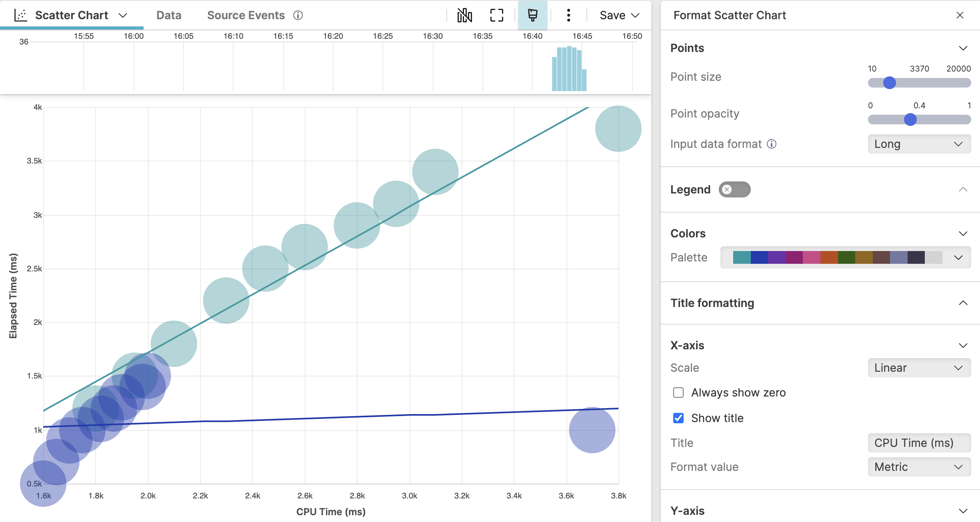Open the Format value Metric dropdown
This screenshot has width=980, height=522.
pyautogui.click(x=919, y=467)
